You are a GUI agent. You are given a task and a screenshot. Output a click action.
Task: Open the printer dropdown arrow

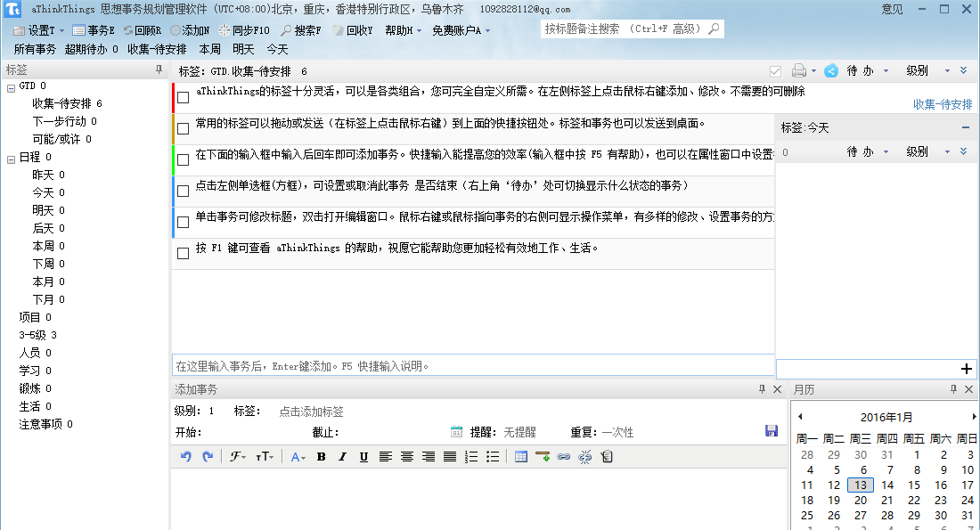tap(813, 71)
